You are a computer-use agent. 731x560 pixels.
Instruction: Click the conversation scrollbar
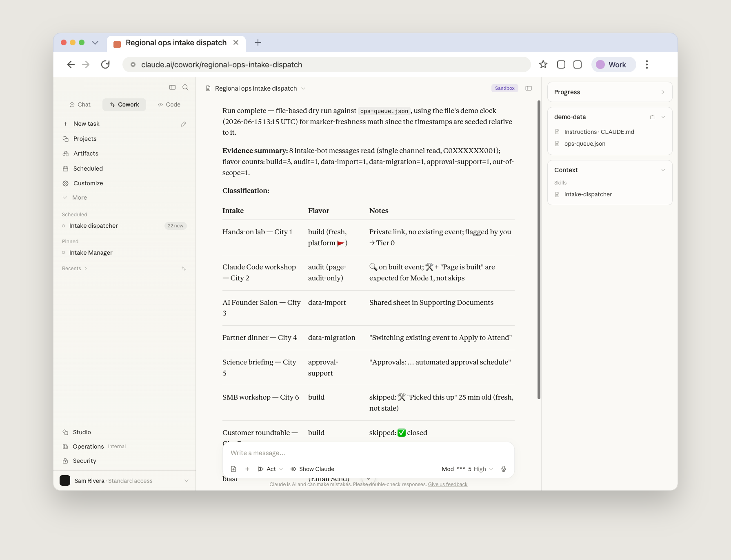click(539, 250)
